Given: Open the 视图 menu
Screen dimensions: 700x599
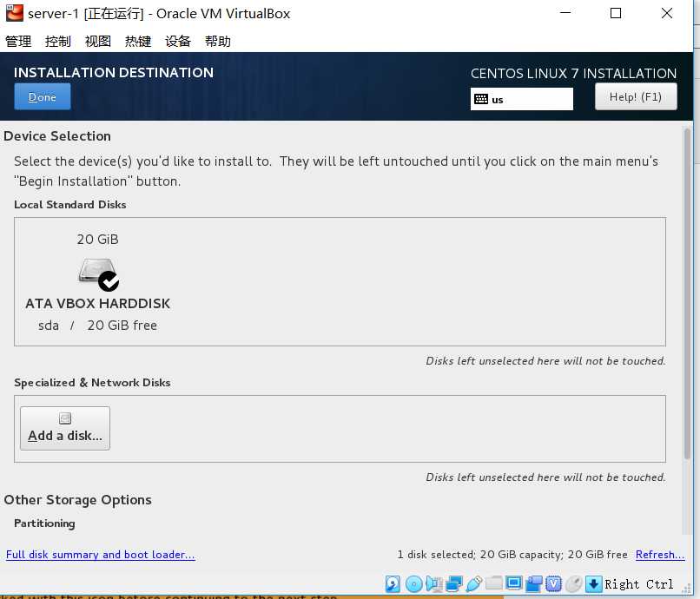Looking at the screenshot, I should (98, 42).
